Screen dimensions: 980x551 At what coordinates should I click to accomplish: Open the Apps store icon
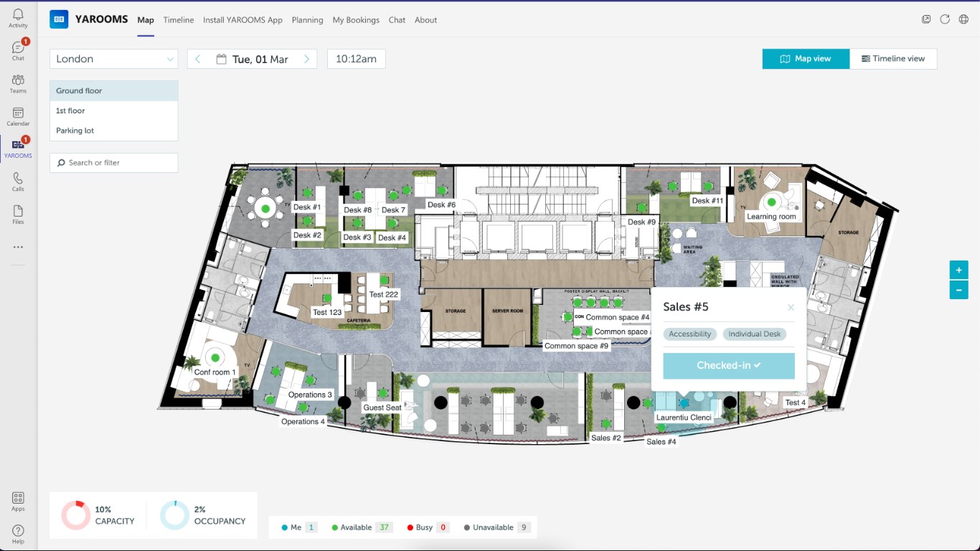tap(18, 498)
